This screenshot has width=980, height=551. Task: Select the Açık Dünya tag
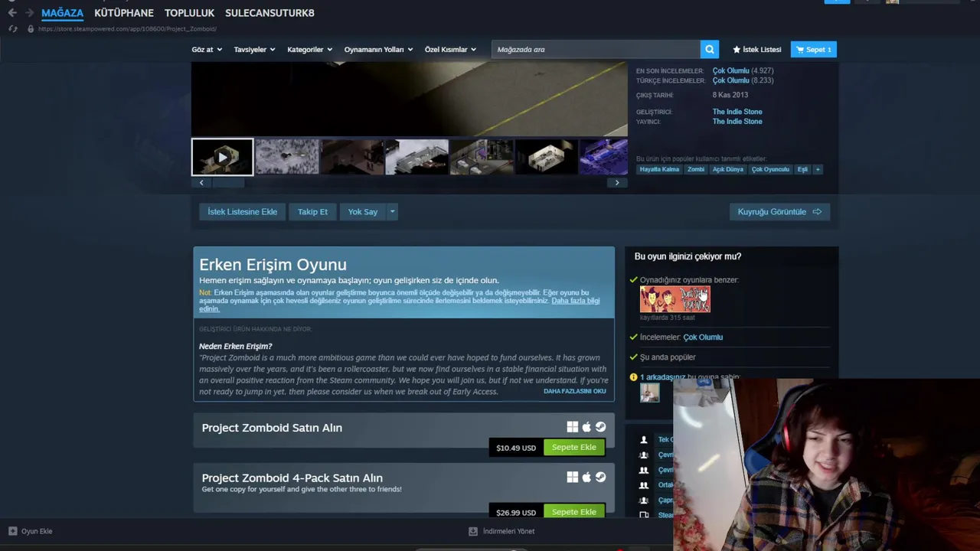pos(727,169)
